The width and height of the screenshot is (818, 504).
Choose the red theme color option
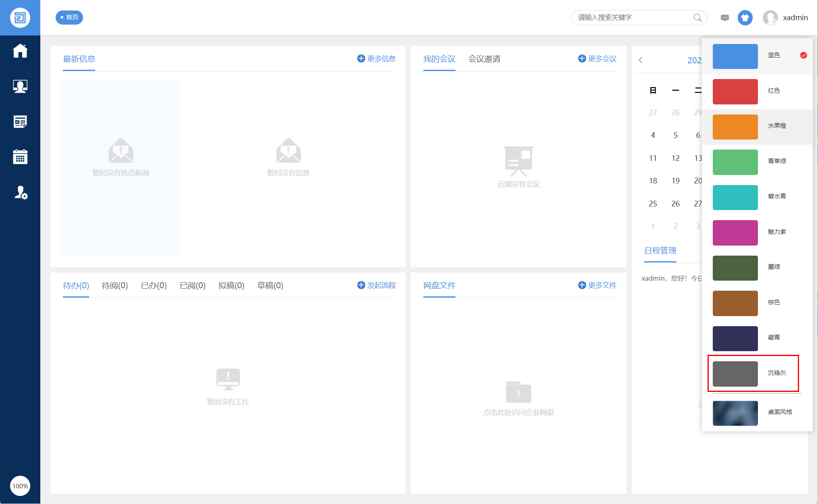pos(757,92)
